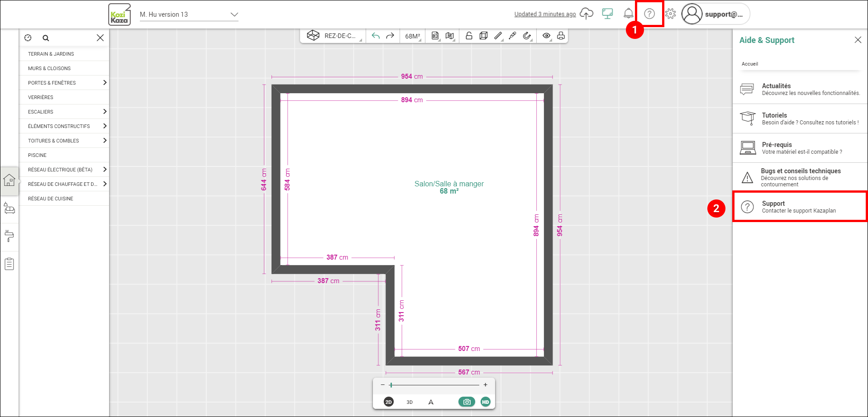Expand the Portes & Fenêtres category
The height and width of the screenshot is (417, 868).
[64, 83]
